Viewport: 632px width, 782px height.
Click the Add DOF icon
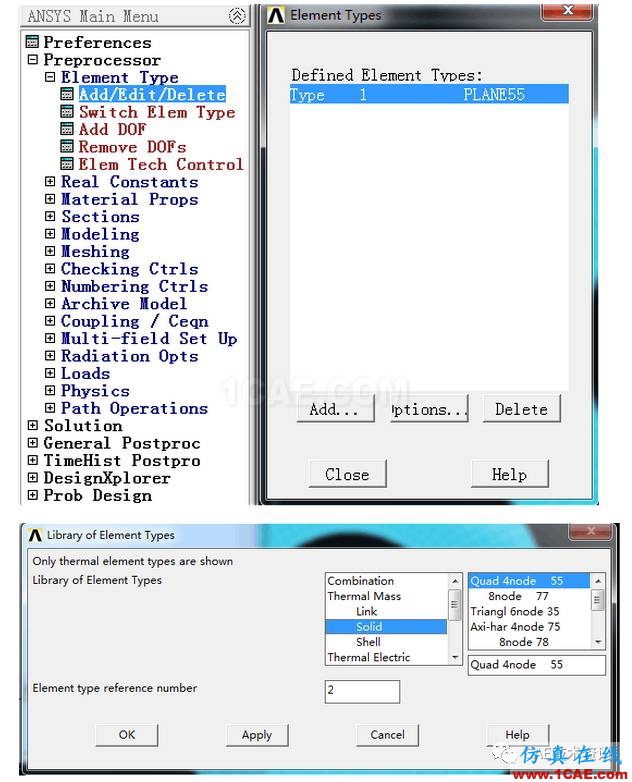click(67, 129)
